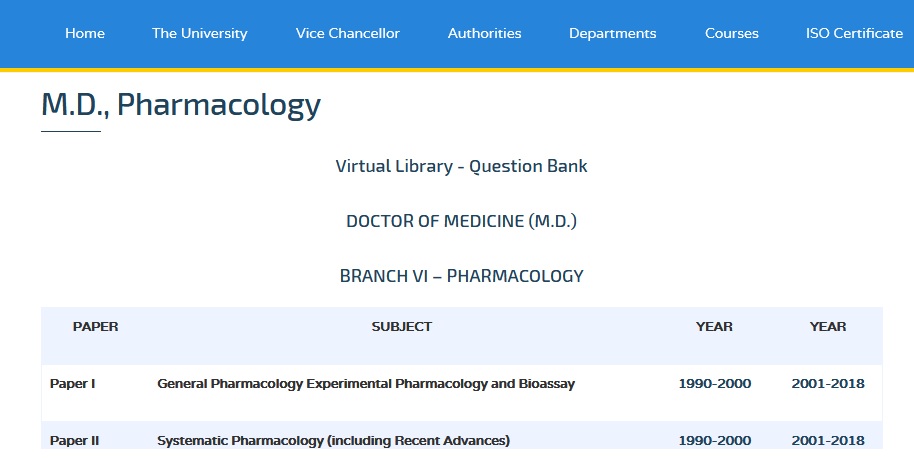Click the first YEAR column header
This screenshot has width=914, height=472.
pos(714,326)
